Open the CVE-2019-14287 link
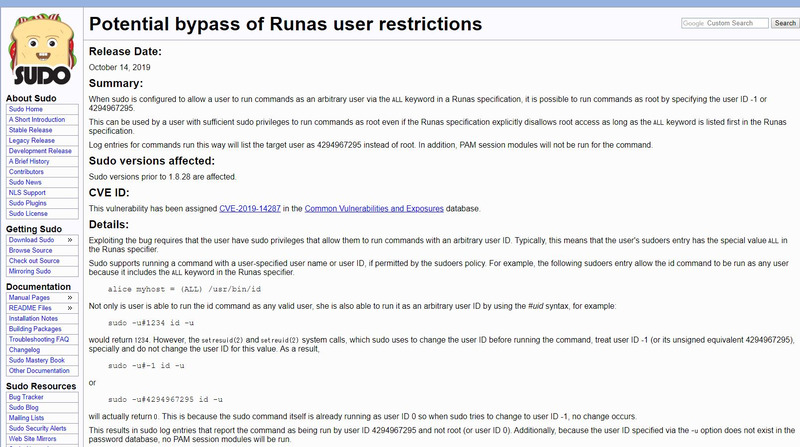This screenshot has height=447, width=800. tap(250, 209)
